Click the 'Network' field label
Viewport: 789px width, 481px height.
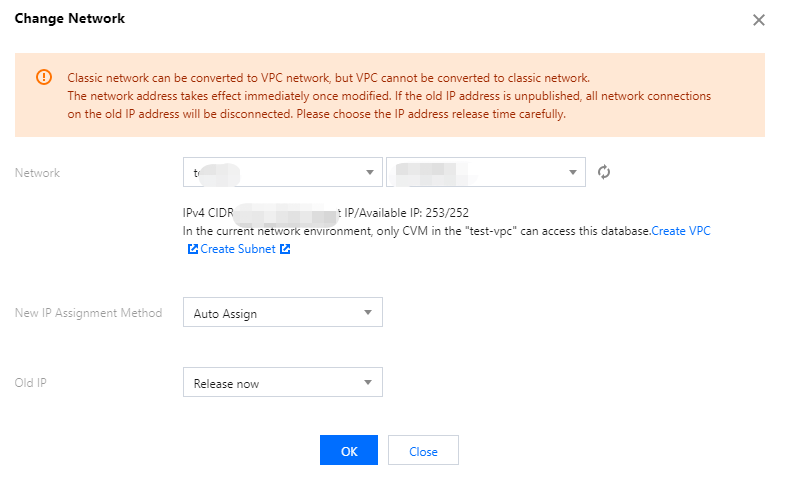[38, 173]
